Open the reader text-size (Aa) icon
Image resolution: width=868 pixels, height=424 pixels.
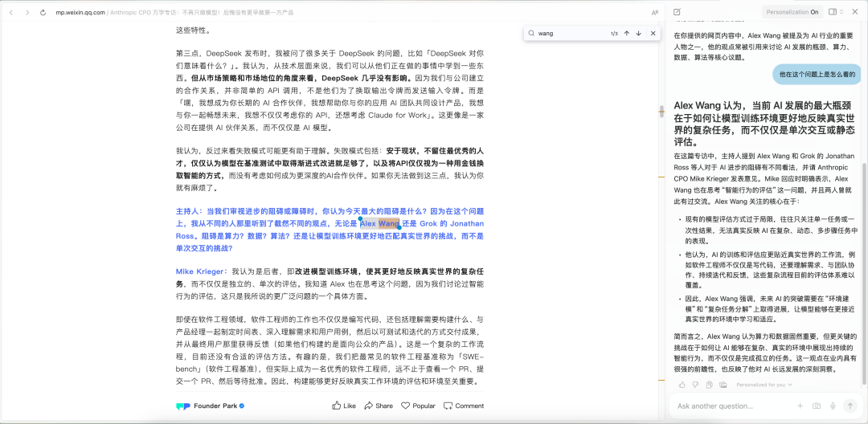pos(655,13)
